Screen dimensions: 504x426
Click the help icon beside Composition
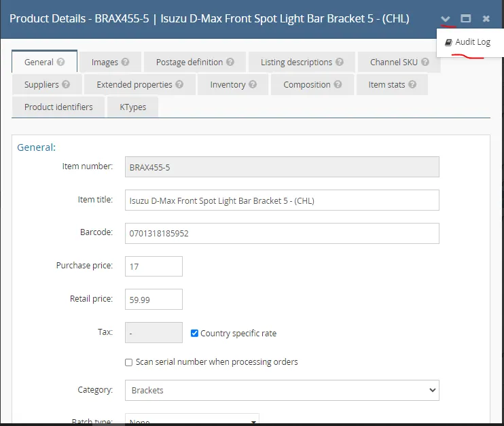[x=338, y=84]
